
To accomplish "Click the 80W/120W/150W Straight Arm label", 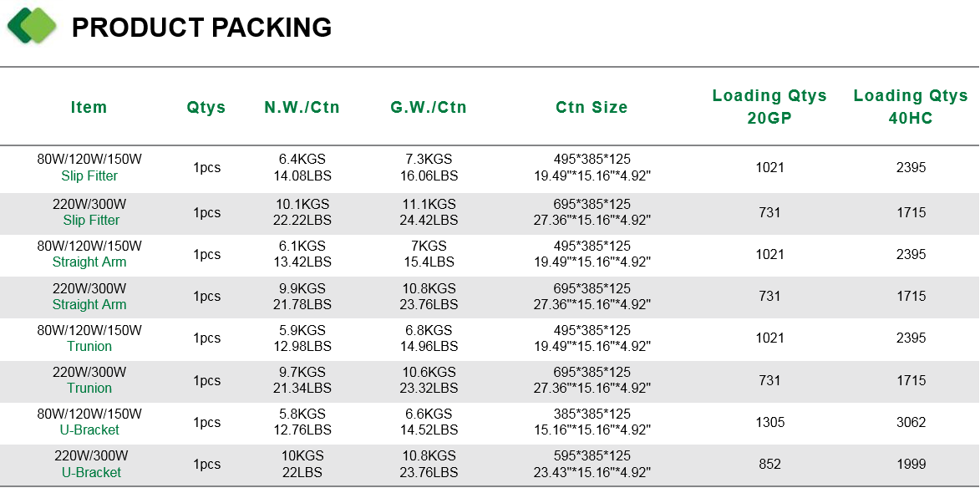I will (x=89, y=254).
